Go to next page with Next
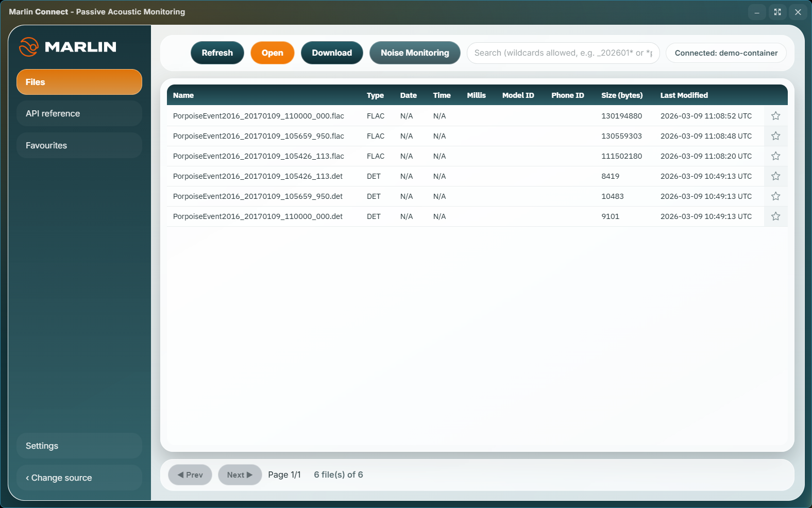This screenshot has width=812, height=508. click(x=240, y=475)
